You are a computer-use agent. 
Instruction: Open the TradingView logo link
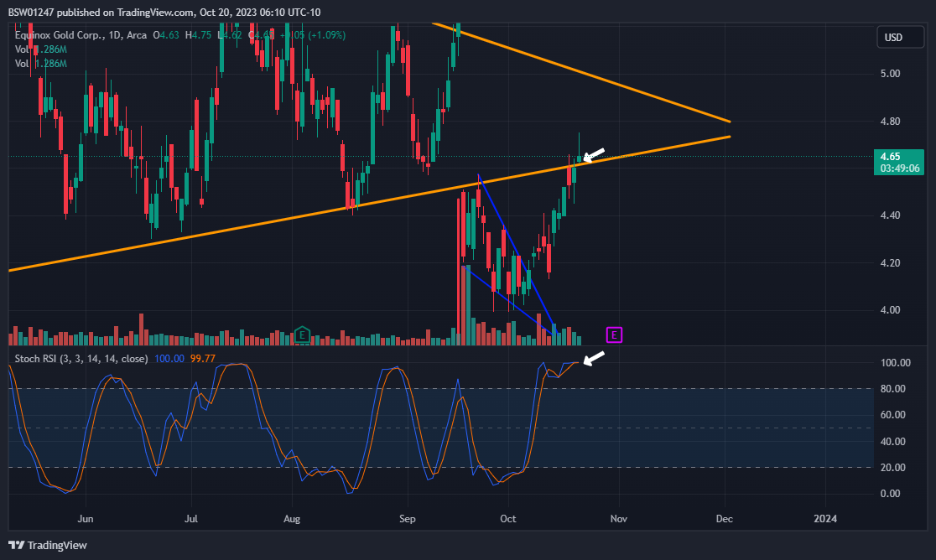[48, 545]
